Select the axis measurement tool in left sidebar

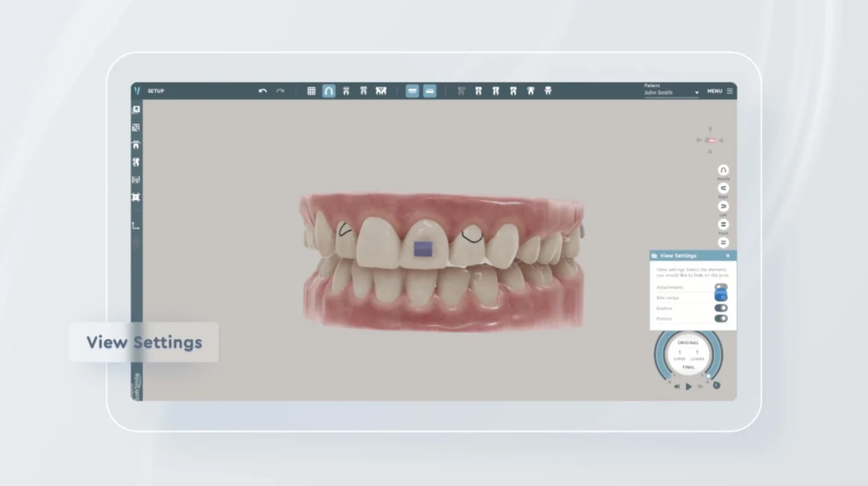136,226
